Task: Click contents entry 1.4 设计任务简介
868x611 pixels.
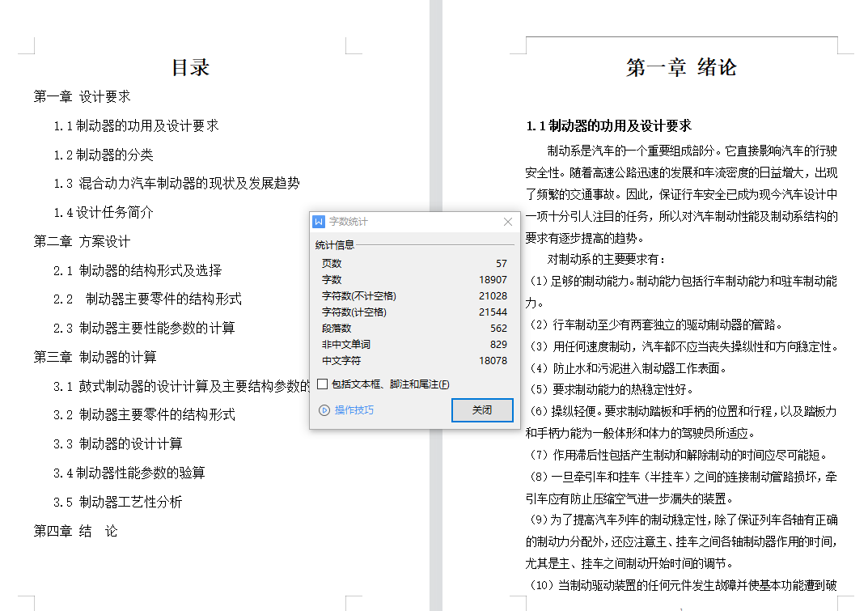Action: coord(104,212)
